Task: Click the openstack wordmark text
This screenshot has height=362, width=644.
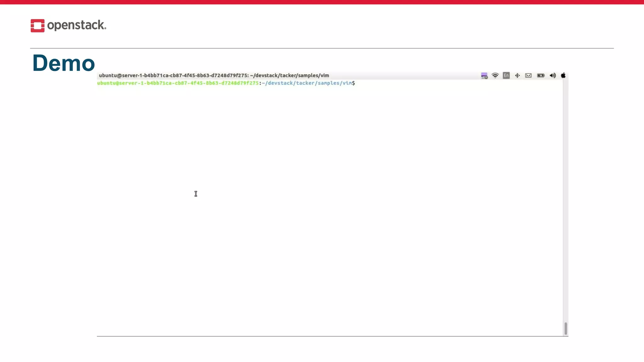Action: [x=76, y=25]
